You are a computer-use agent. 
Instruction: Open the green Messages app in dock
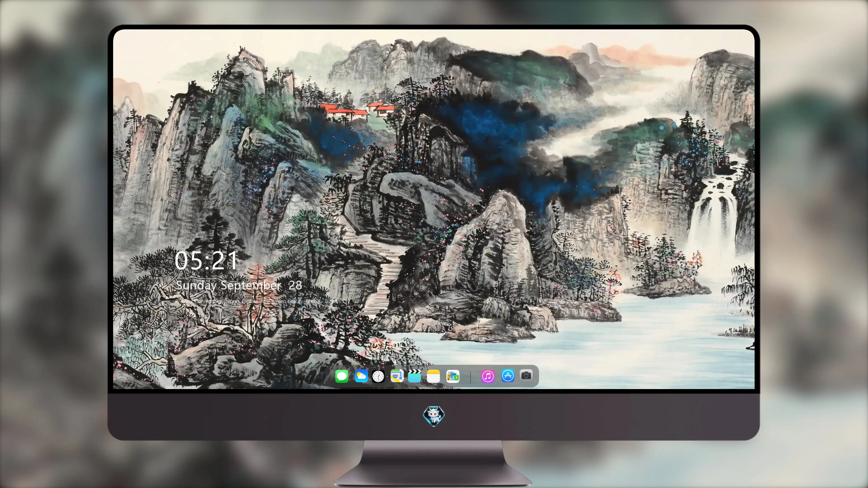342,376
